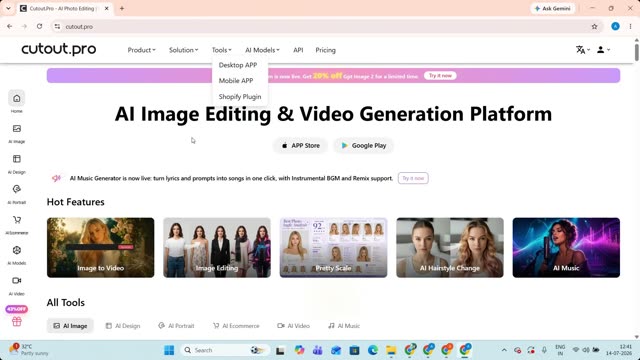The height and width of the screenshot is (360, 640).
Task: Click the megaphone announcement icon
Action: (56, 178)
